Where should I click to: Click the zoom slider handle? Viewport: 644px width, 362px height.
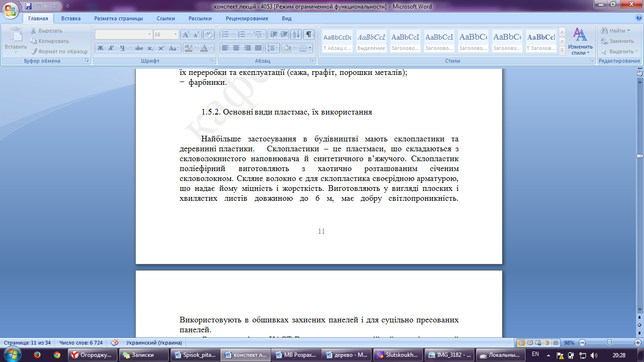[x=609, y=343]
